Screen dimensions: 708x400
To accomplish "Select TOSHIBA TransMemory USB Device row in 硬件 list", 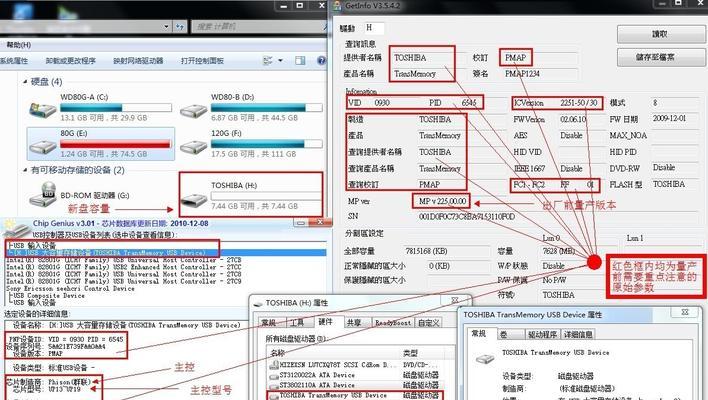I will coord(356,395).
